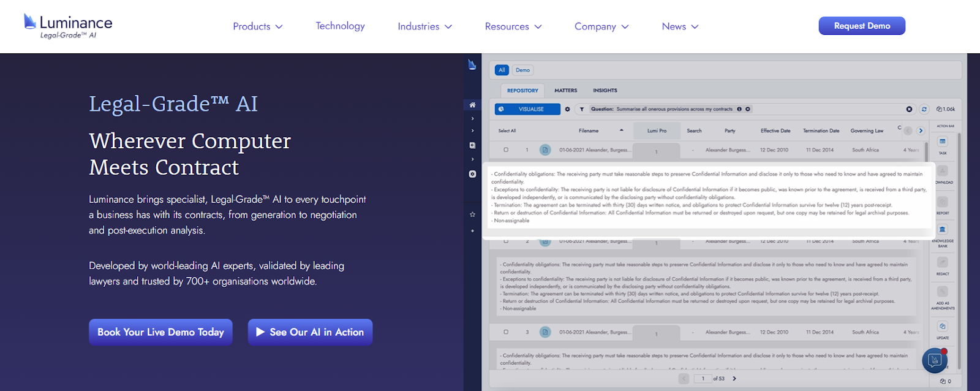980x391 pixels.
Task: Click the Luminance logo in header
Action: pyautogui.click(x=68, y=26)
